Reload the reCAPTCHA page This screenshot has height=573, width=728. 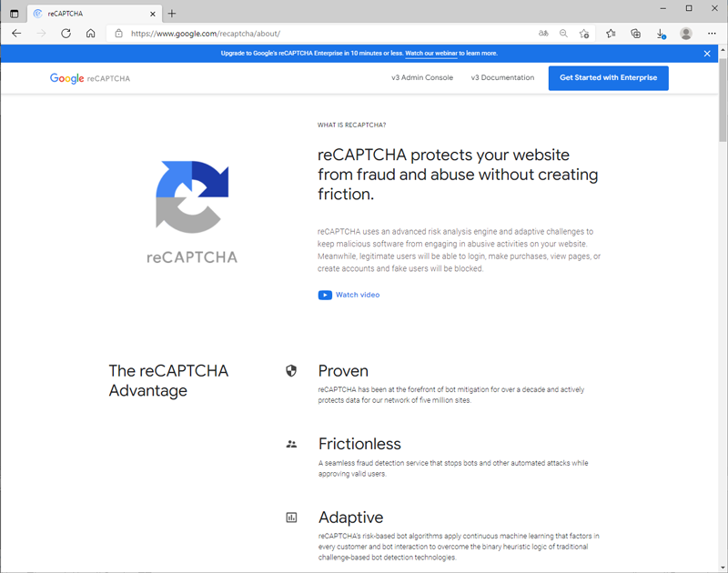(66, 34)
